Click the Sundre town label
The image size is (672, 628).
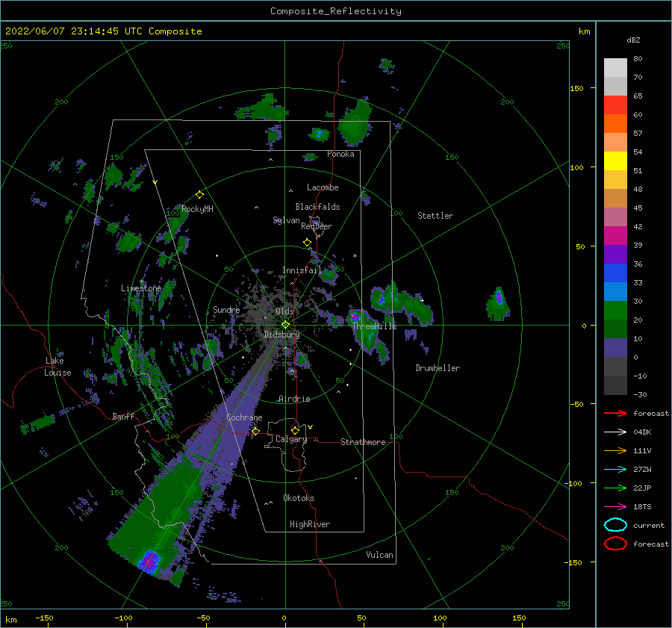point(226,310)
